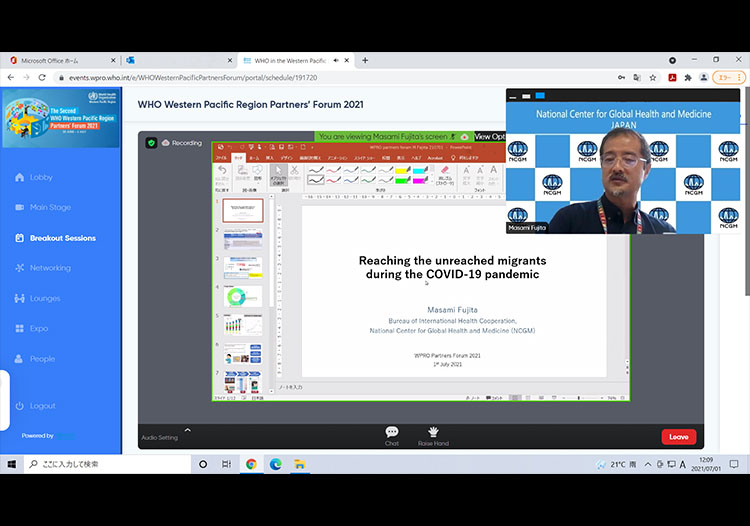Open the People directory
This screenshot has width=750, height=526.
(41, 358)
